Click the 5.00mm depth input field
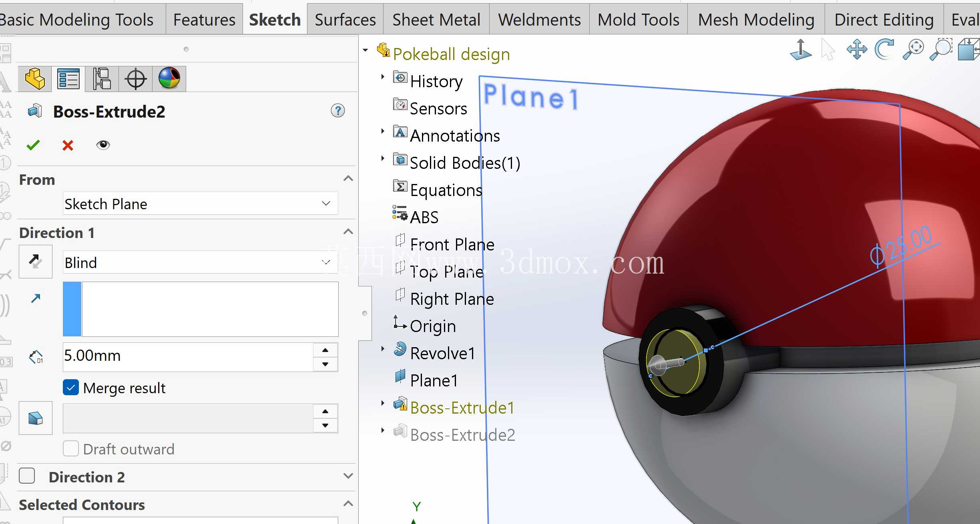 [188, 357]
